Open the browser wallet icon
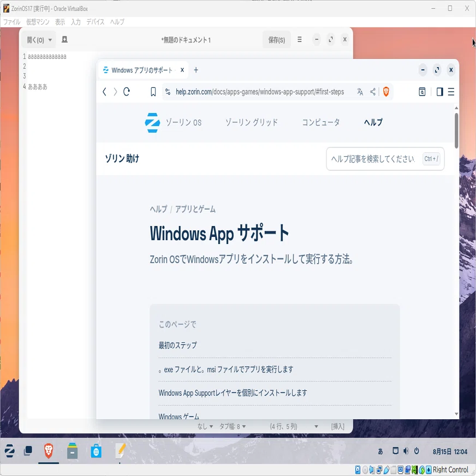Screen dimensions: 476x476 tap(422, 92)
